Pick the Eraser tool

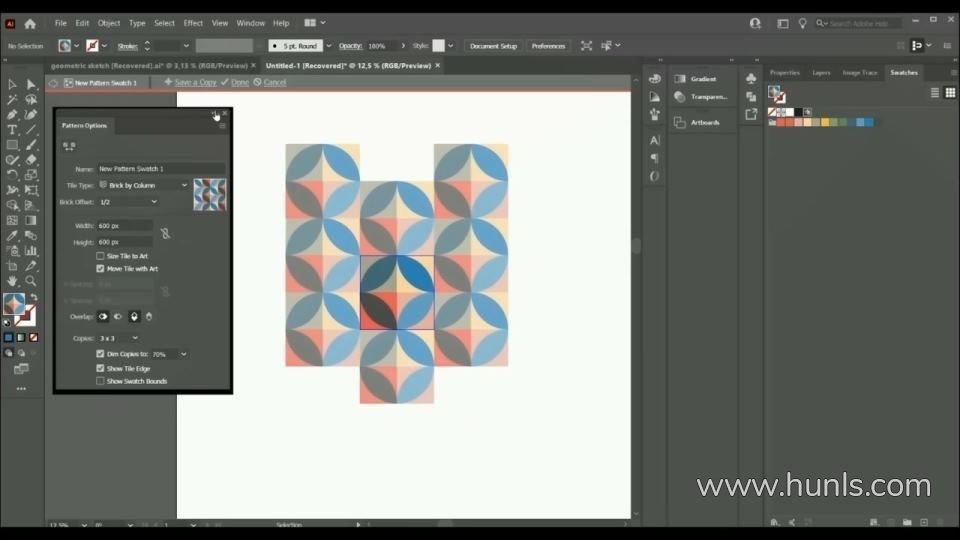tap(31, 160)
